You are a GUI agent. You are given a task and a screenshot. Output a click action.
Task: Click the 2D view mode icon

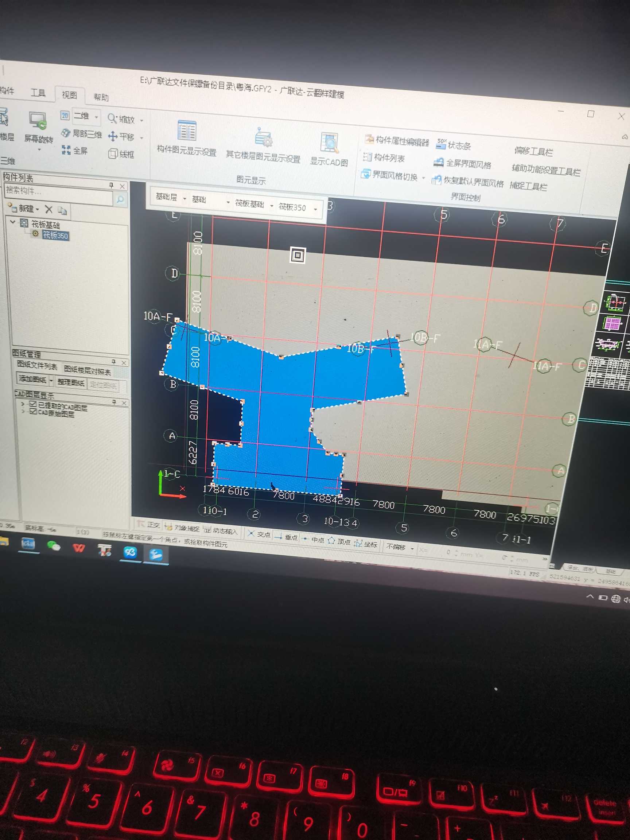[65, 115]
